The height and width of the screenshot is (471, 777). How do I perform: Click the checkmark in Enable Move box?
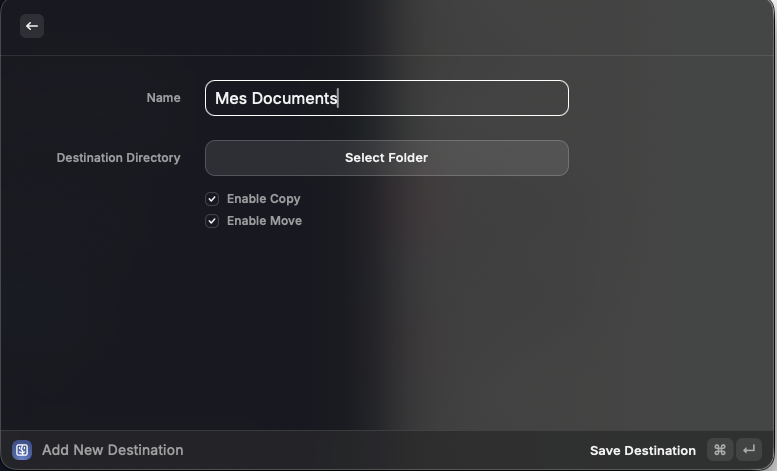[212, 221]
